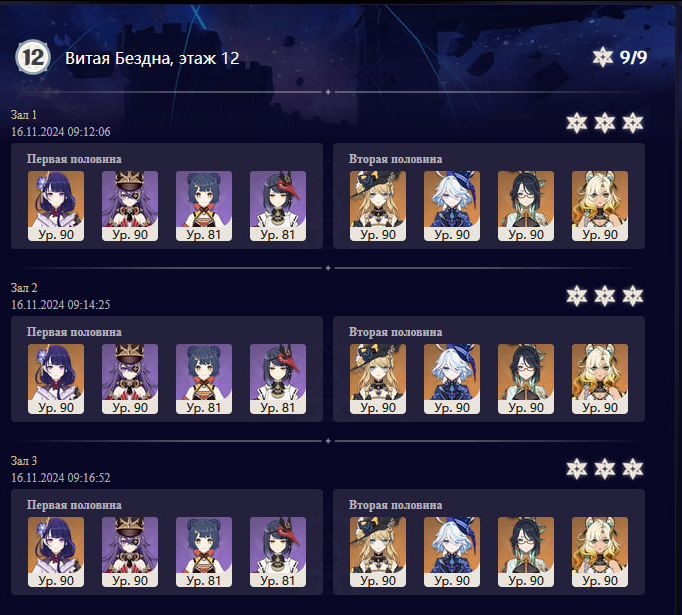Click middle star of Зал 3 rating
The height and width of the screenshot is (615, 682).
tap(605, 469)
